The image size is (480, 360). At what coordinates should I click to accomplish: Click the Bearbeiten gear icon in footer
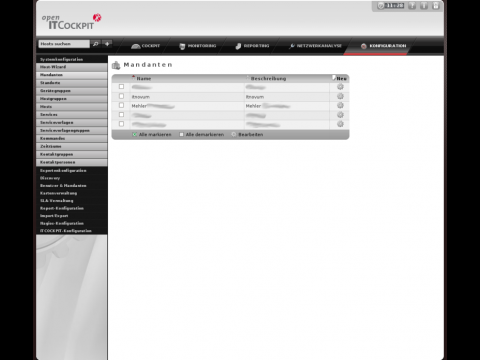[x=234, y=134]
